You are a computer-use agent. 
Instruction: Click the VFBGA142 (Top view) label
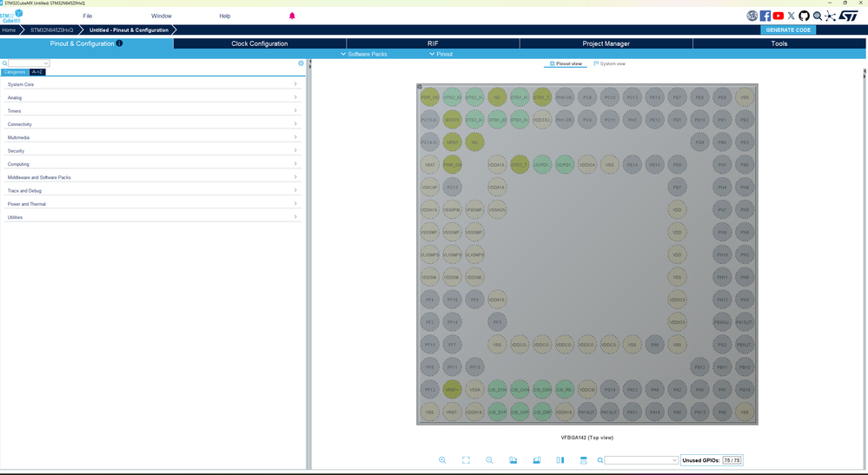586,438
